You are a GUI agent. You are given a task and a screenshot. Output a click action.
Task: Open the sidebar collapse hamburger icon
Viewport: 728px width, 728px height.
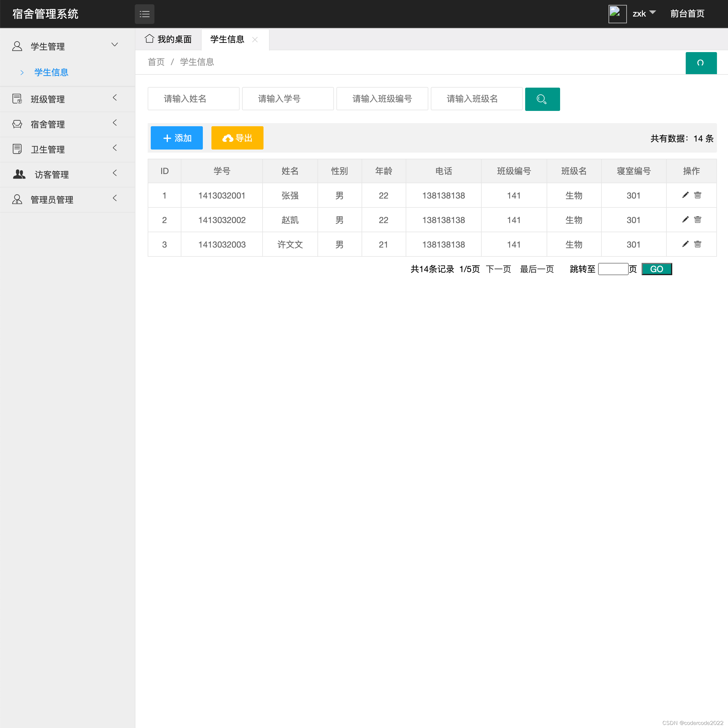[x=145, y=14]
